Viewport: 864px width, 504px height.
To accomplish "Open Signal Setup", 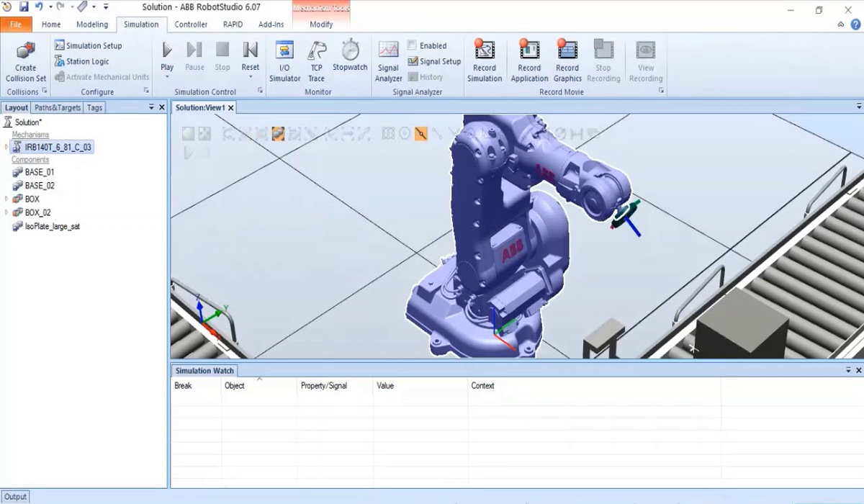I will [434, 61].
